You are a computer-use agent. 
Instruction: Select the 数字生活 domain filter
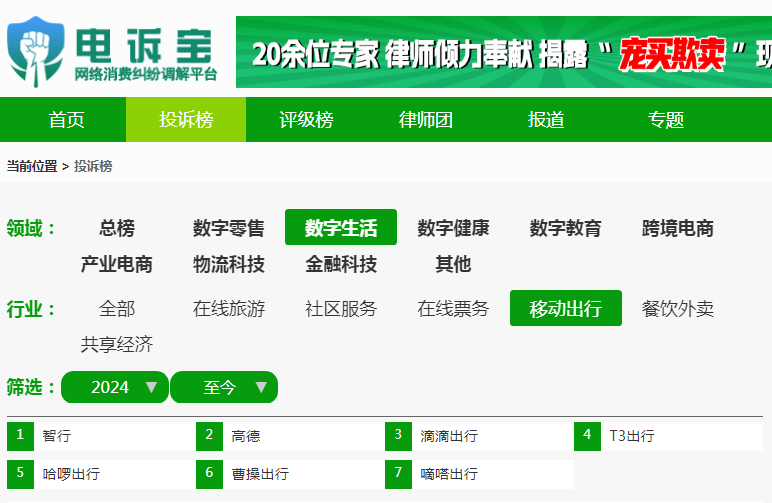pos(341,227)
